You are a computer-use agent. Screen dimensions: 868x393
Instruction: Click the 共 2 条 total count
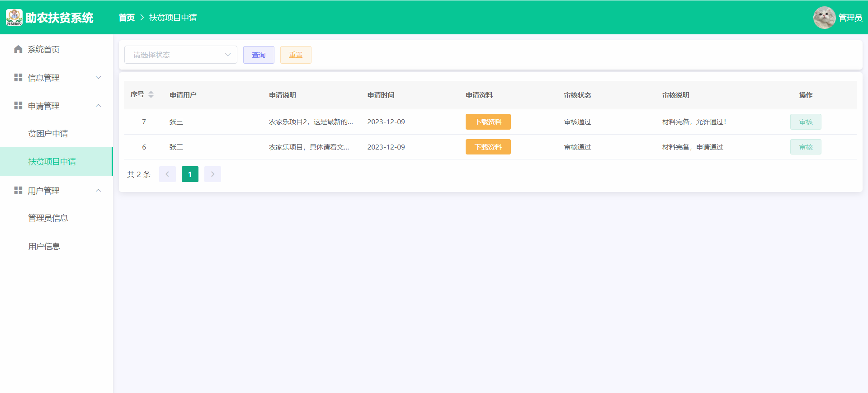(x=139, y=174)
